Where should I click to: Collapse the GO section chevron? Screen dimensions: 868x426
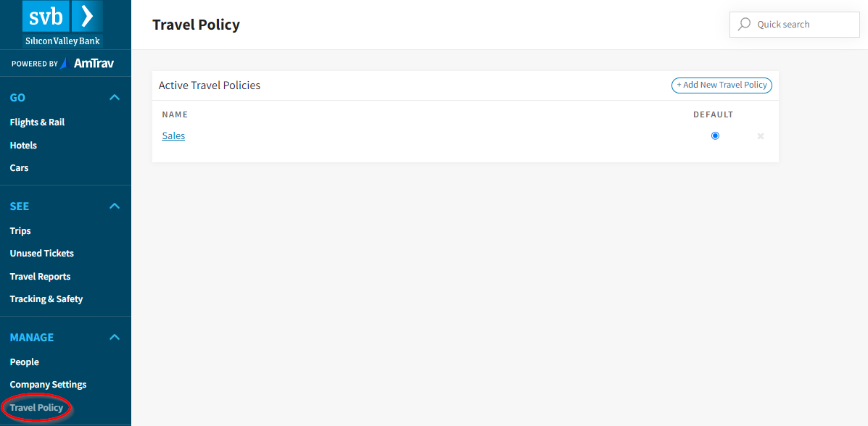click(115, 97)
